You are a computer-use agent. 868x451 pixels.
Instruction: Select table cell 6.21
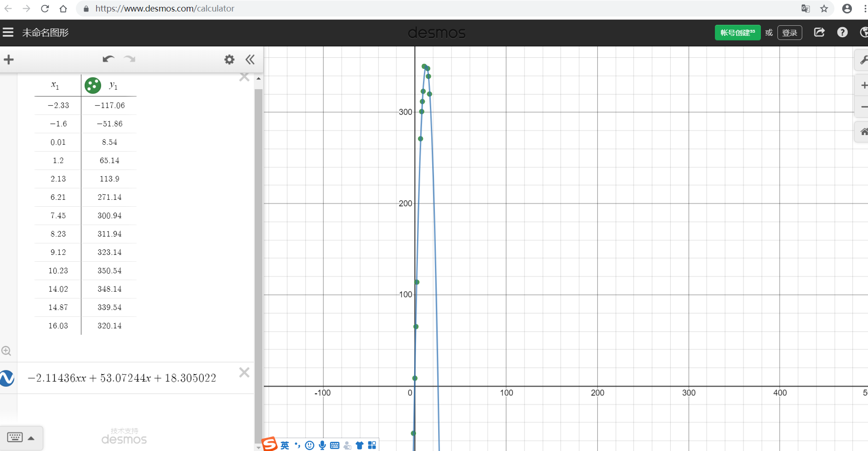pos(58,197)
